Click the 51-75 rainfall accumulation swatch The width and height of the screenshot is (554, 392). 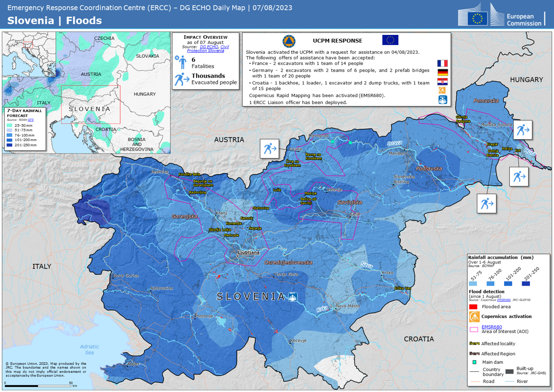click(x=473, y=283)
